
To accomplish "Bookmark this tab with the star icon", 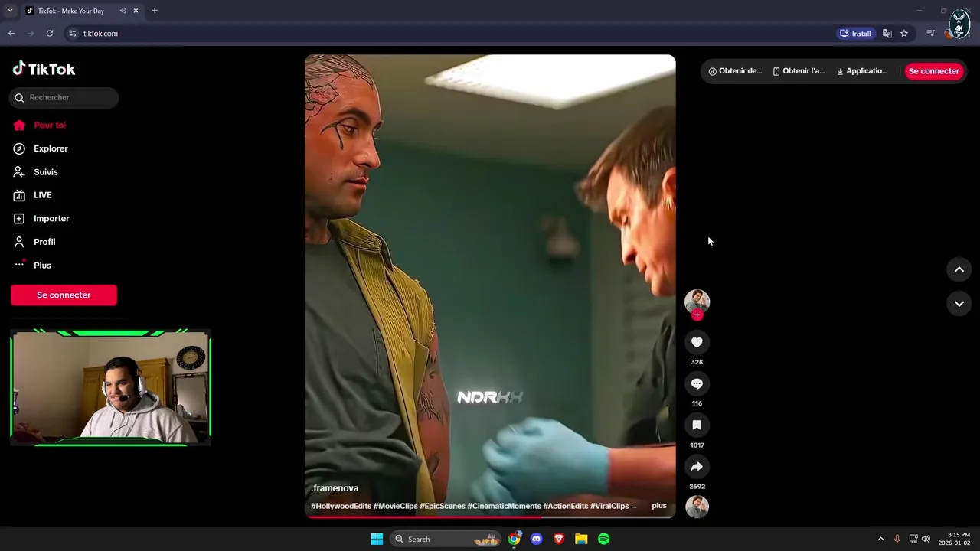I will point(904,34).
